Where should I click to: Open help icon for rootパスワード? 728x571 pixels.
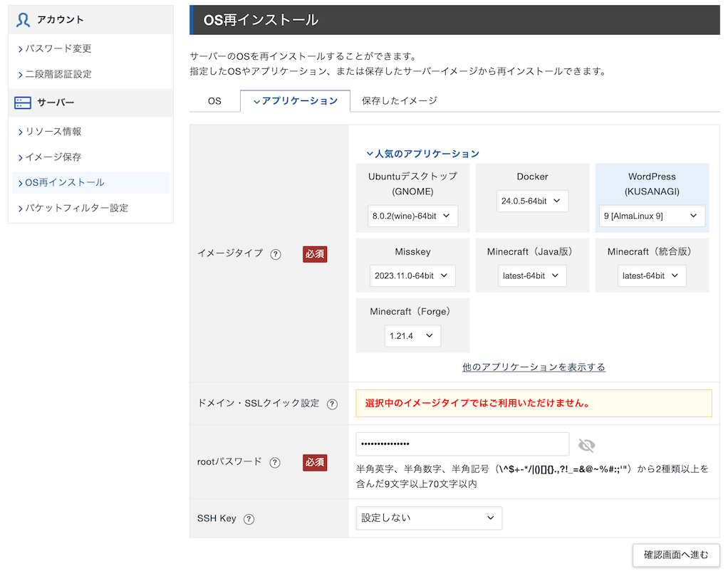click(275, 463)
